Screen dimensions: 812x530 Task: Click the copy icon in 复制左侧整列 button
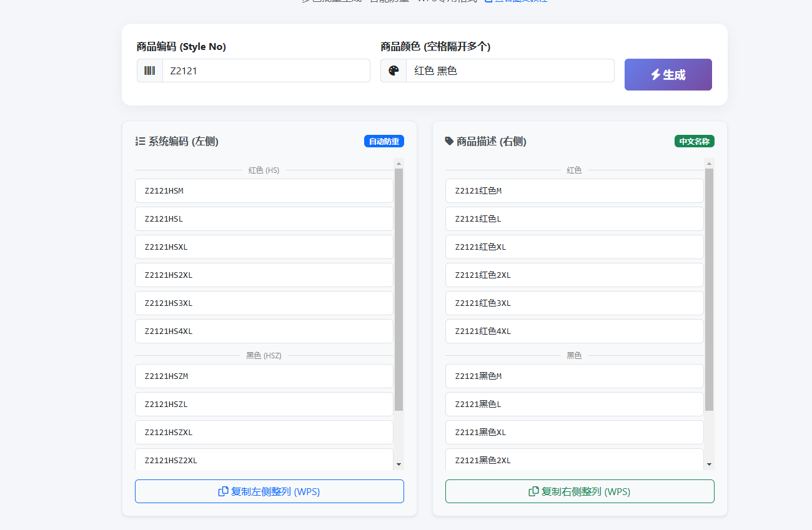(223, 491)
